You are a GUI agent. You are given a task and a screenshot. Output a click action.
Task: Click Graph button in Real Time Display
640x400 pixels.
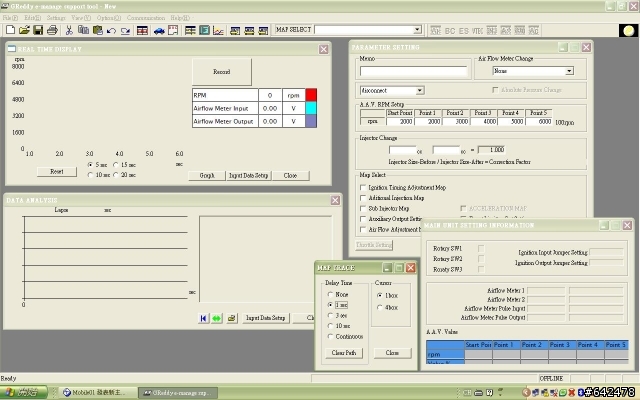[207, 176]
